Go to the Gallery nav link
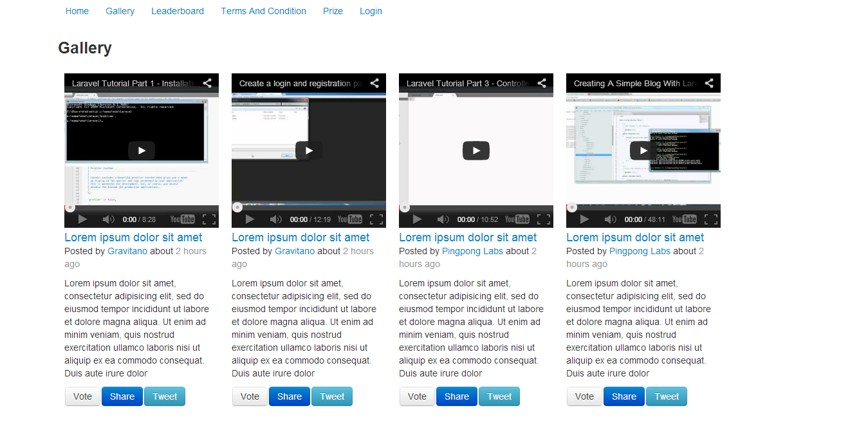The height and width of the screenshot is (426, 868). click(x=120, y=11)
